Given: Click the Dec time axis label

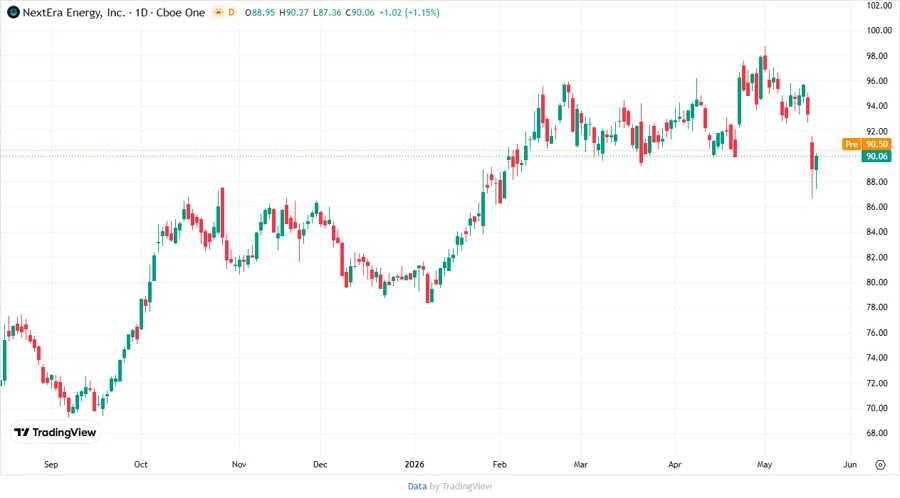Looking at the screenshot, I should 320,464.
